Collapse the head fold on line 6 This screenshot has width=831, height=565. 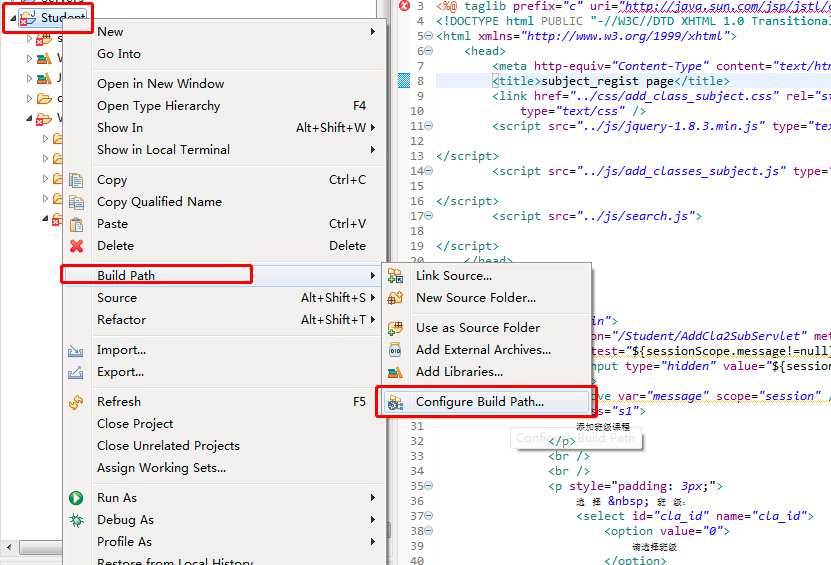tap(428, 51)
